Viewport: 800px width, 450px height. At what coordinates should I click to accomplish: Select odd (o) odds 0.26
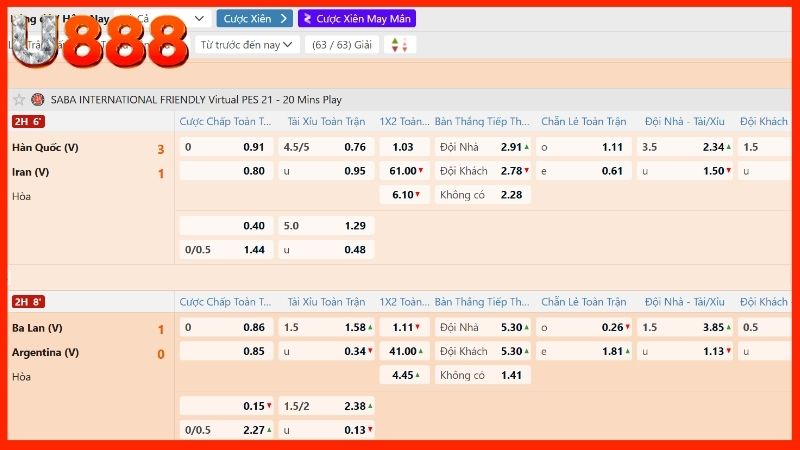coord(584,327)
